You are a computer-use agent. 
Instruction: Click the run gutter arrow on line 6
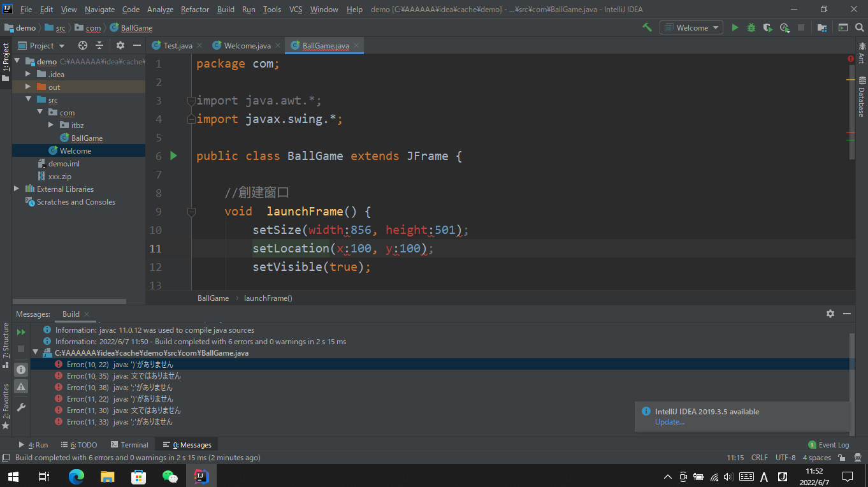pyautogui.click(x=173, y=156)
